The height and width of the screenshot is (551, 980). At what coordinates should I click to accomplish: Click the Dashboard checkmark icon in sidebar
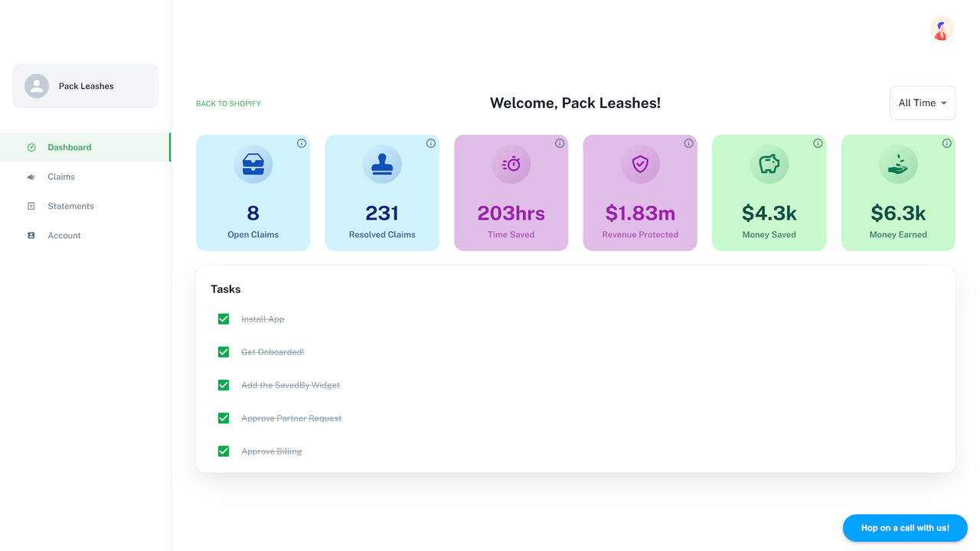click(31, 147)
